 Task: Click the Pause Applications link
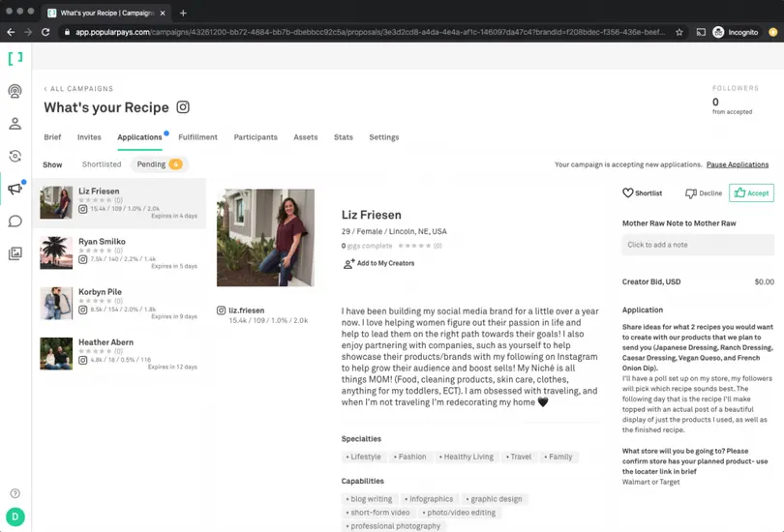tap(737, 164)
